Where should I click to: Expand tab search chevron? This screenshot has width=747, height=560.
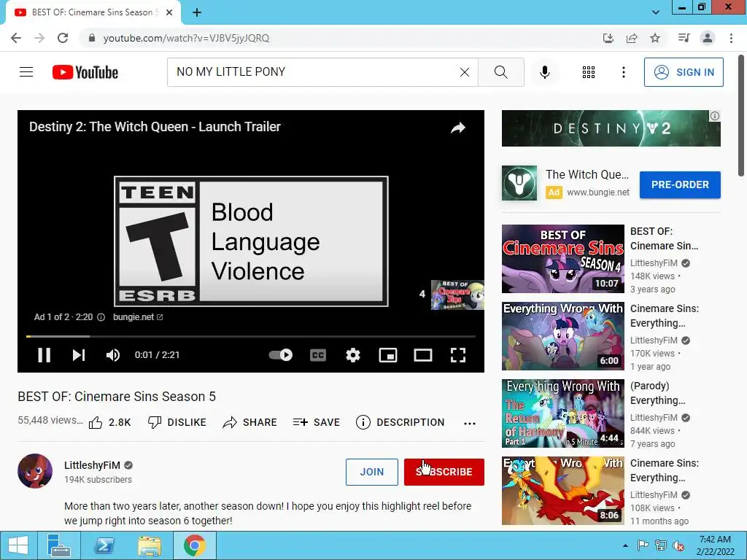pyautogui.click(x=656, y=12)
